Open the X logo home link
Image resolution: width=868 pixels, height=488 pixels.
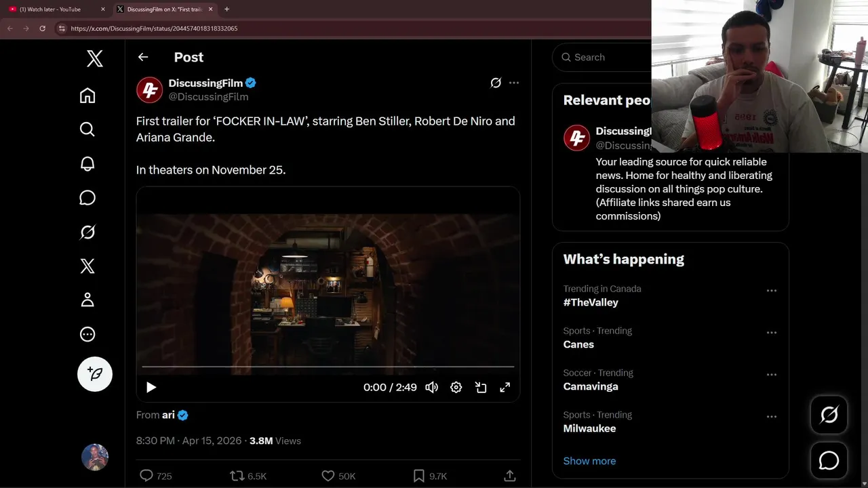[x=95, y=58]
